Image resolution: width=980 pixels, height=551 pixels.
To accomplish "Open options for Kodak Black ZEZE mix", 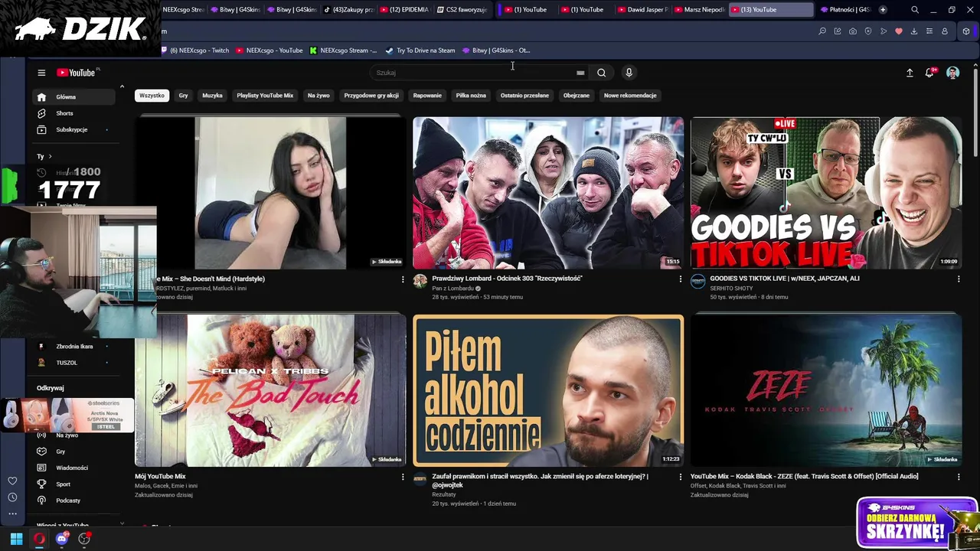I will coord(959,477).
